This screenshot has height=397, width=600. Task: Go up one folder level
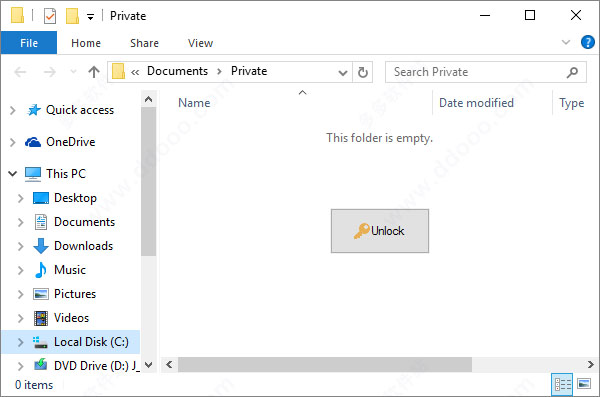coord(94,72)
